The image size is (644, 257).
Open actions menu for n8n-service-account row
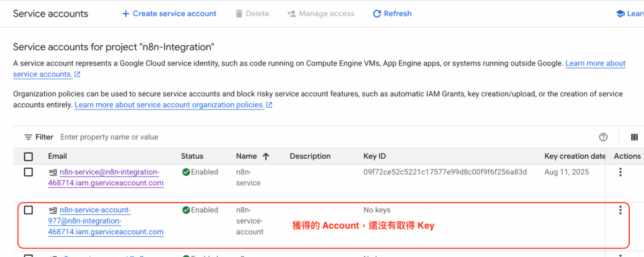coord(620,210)
